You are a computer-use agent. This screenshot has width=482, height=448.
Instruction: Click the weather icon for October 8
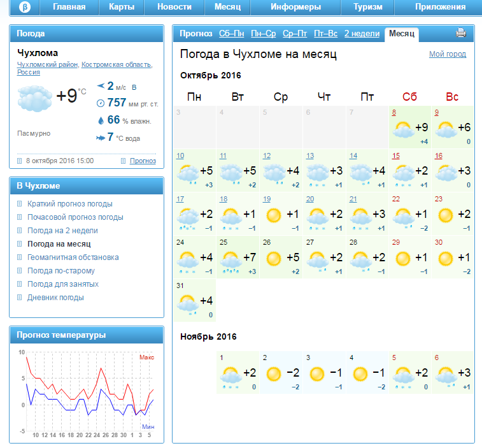click(403, 129)
